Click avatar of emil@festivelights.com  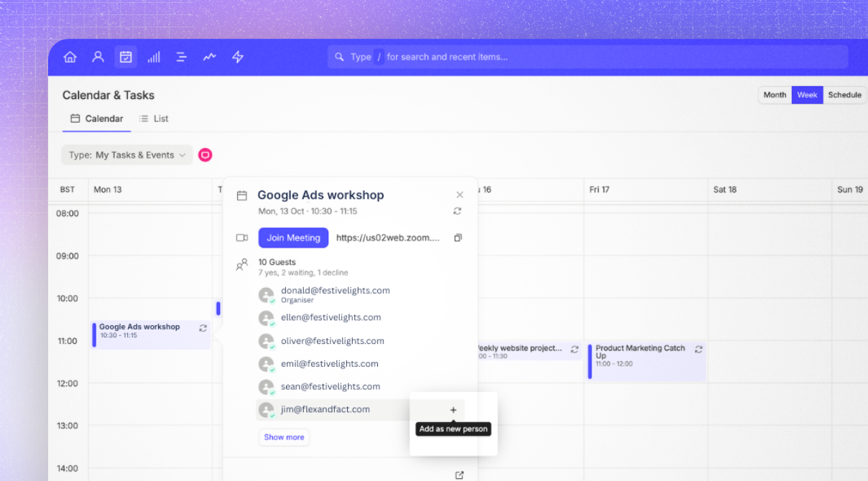(267, 364)
